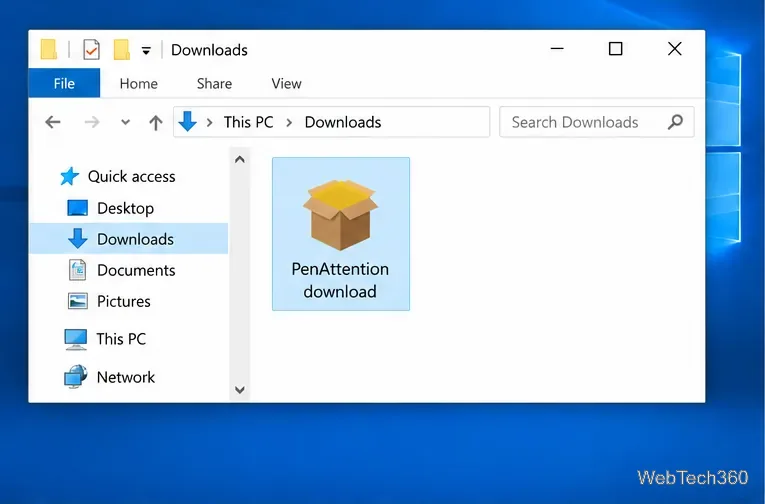Click the This PC computer icon in sidebar
The height and width of the screenshot is (504, 765).
click(76, 340)
